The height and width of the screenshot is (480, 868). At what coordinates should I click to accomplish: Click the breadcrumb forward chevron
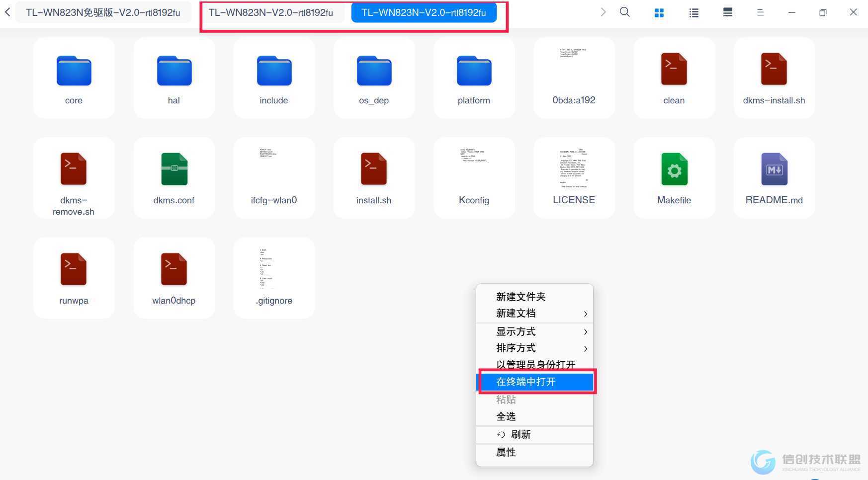(x=603, y=12)
